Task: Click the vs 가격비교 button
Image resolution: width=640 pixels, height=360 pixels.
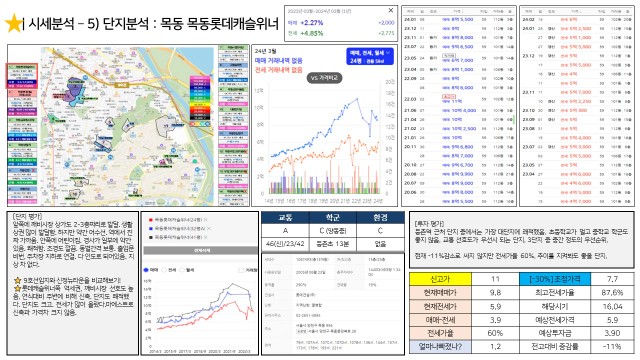Action: (324, 78)
